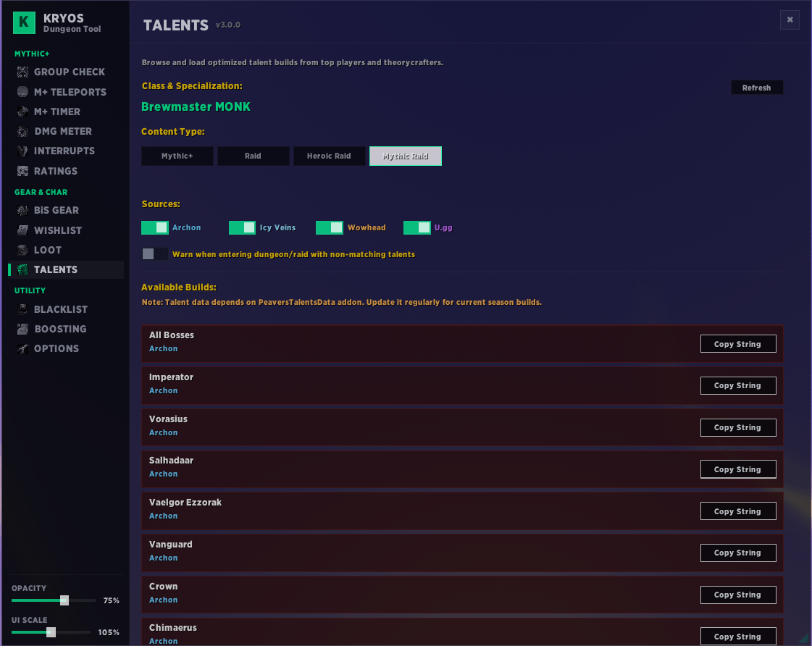Screen dimensions: 812x646
Task: Copy String for the All Bosses build
Action: point(738,344)
